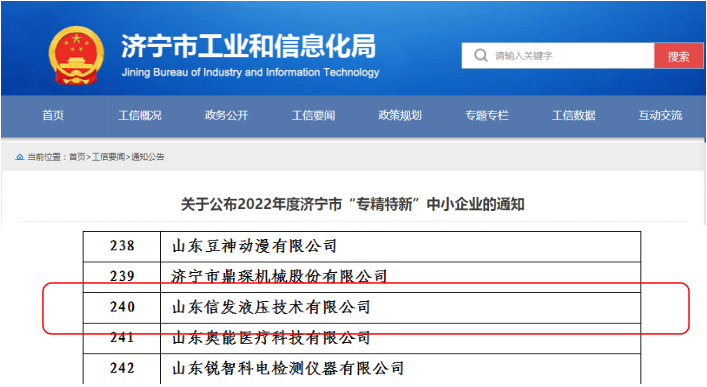
Task: Open 政策规划 from the navigation bar
Action: coord(400,115)
